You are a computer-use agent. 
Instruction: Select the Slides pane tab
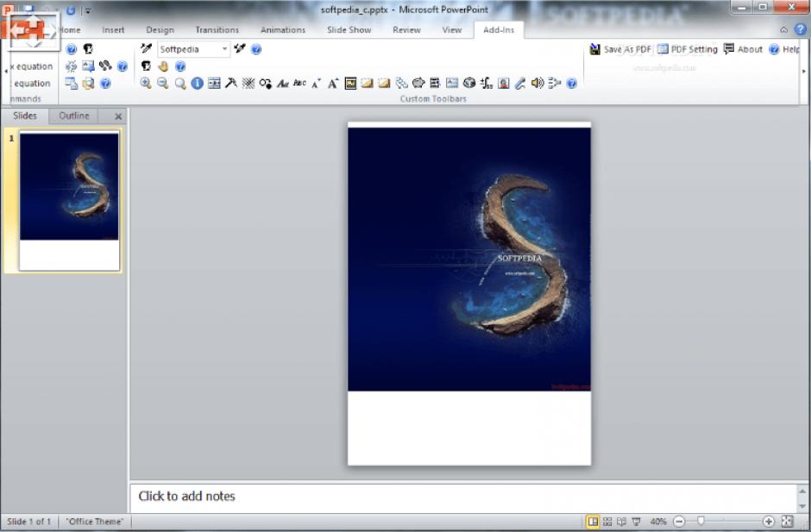click(25, 116)
